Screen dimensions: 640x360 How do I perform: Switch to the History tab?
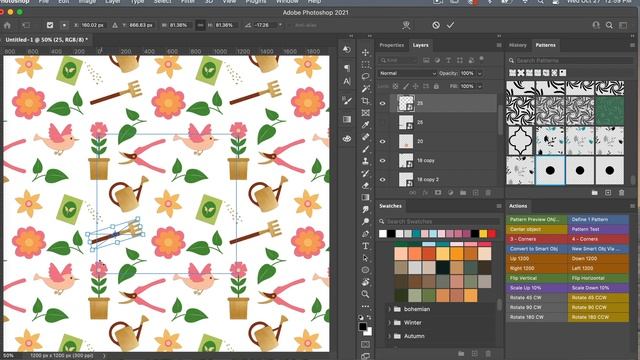pyautogui.click(x=518, y=45)
